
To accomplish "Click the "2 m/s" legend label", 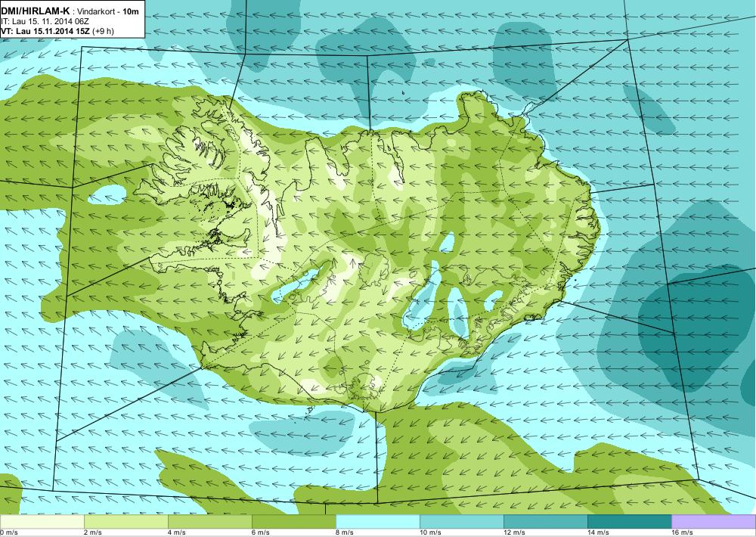I will (92, 532).
